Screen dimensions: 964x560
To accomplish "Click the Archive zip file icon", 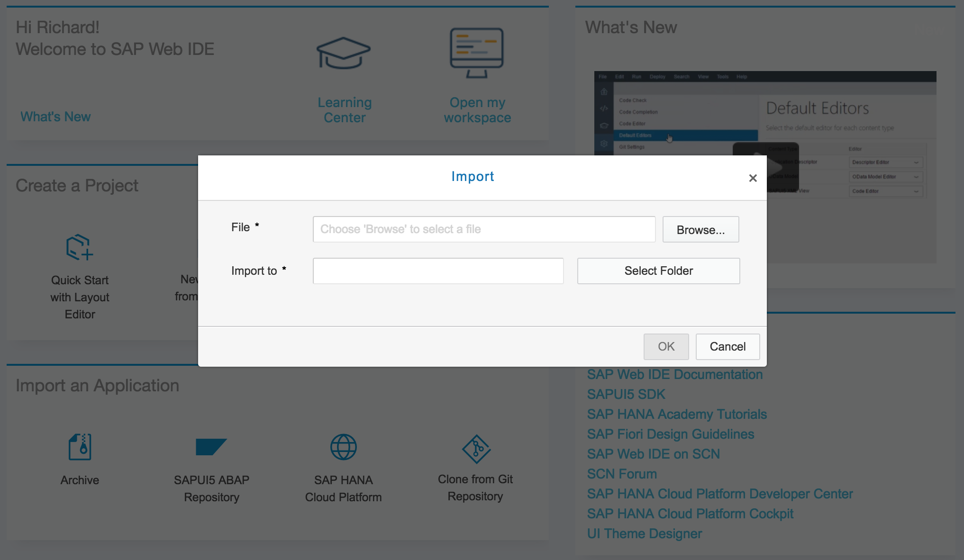I will [x=80, y=447].
